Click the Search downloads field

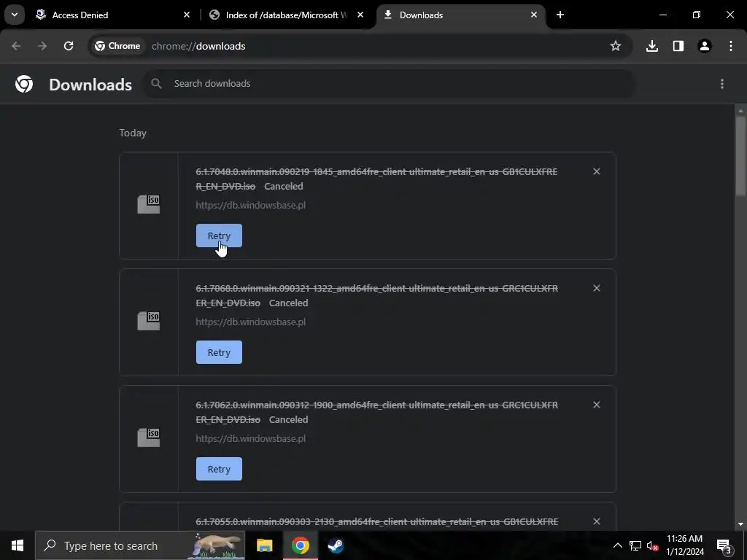(x=390, y=83)
